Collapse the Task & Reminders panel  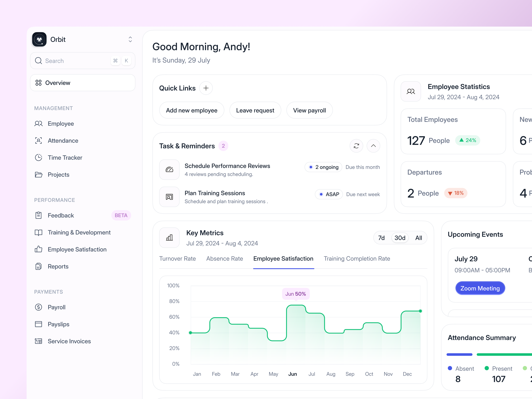coord(373,146)
